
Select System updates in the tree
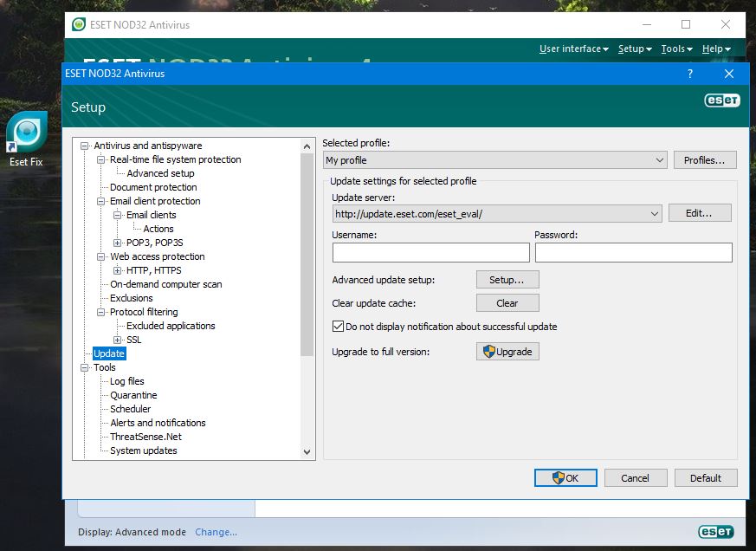(x=143, y=451)
